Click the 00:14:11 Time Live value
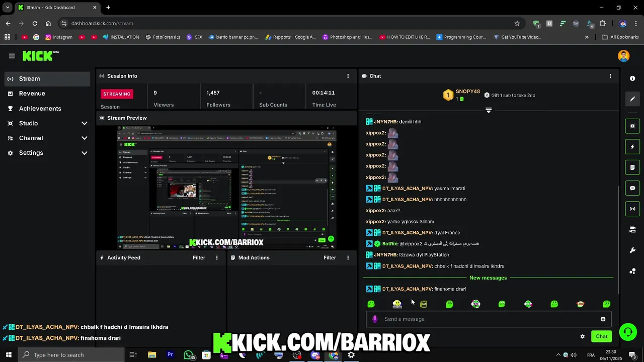 [324, 93]
